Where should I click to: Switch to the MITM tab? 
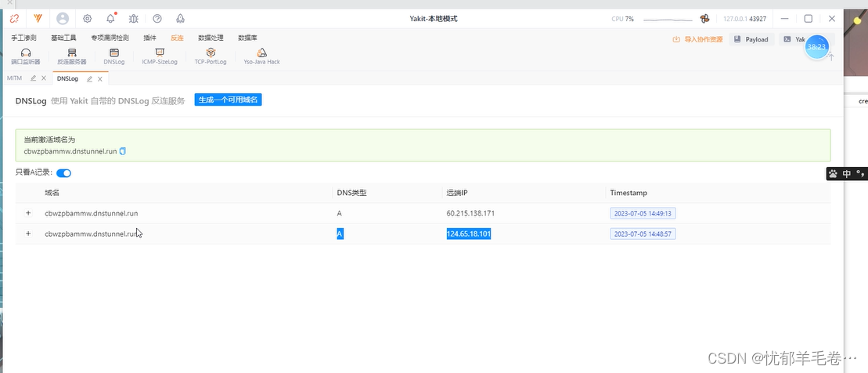coord(14,78)
